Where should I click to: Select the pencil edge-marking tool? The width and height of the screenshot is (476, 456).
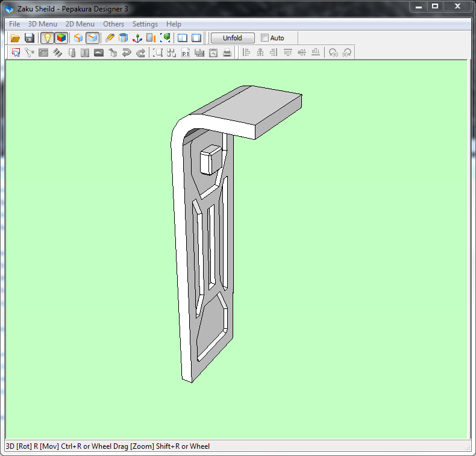click(110, 38)
